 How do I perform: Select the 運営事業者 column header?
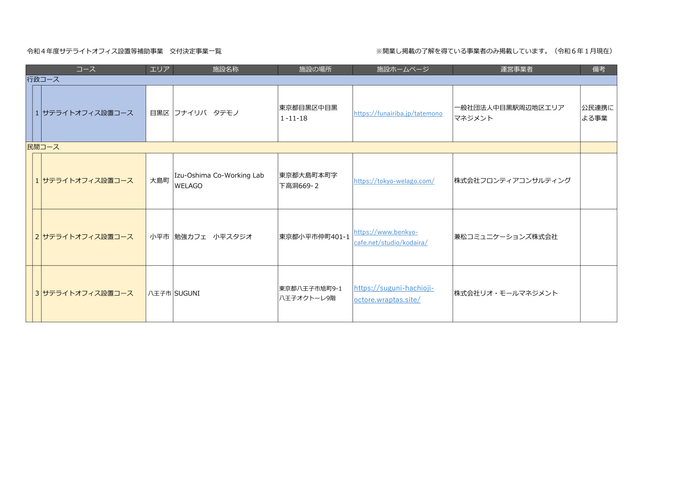(517, 69)
